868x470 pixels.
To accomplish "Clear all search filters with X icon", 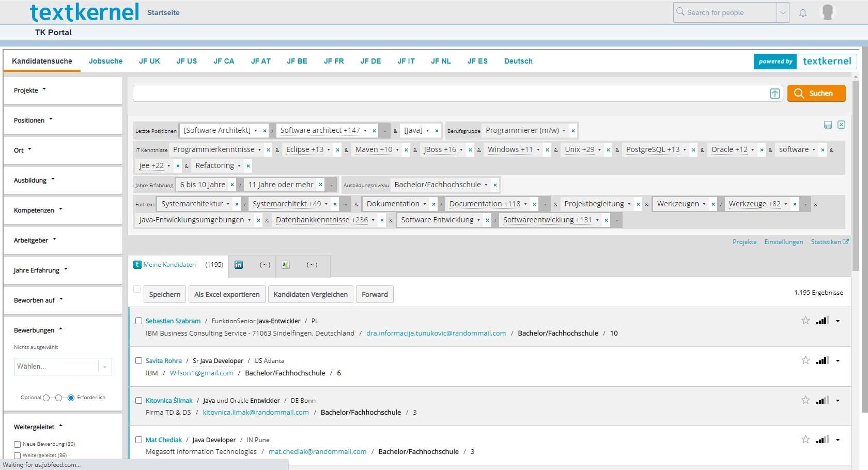I will click(x=842, y=125).
